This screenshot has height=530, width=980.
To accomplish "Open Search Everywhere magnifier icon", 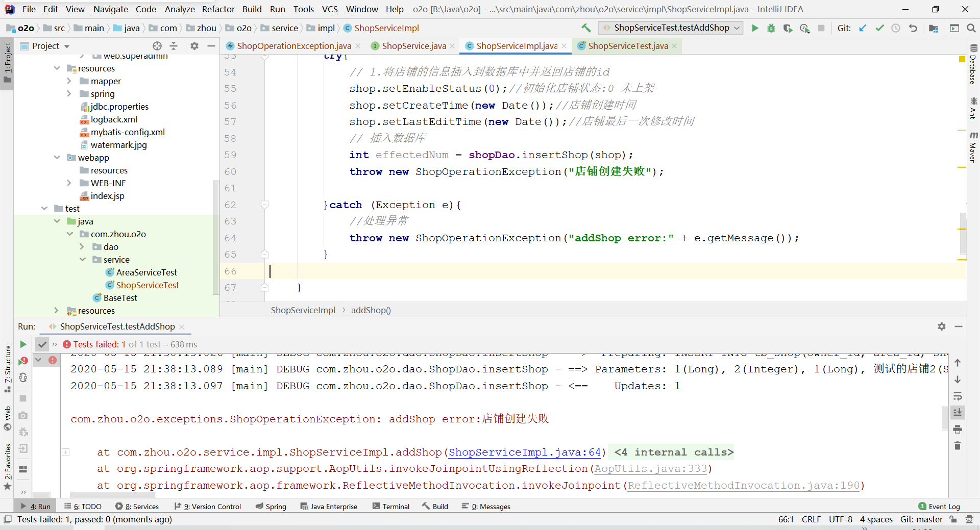I will pyautogui.click(x=971, y=28).
